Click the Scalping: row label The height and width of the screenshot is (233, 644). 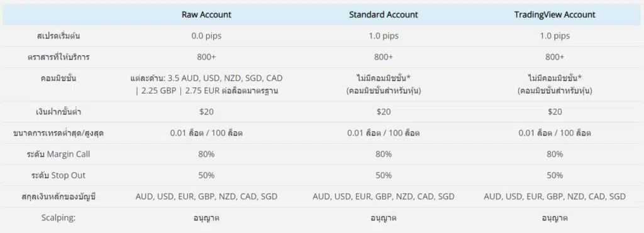(58, 218)
